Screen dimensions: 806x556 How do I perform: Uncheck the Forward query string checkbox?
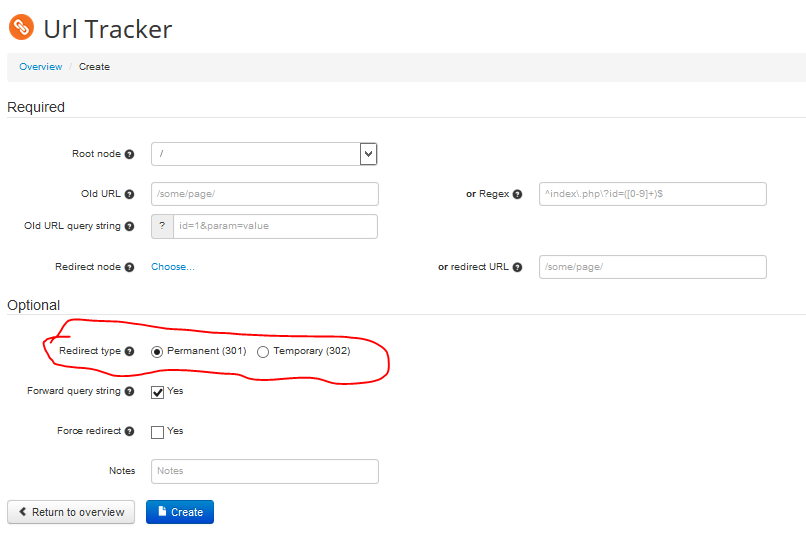coord(157,392)
